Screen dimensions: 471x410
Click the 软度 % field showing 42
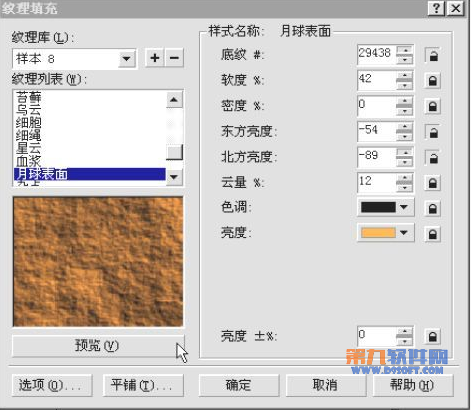point(377,81)
